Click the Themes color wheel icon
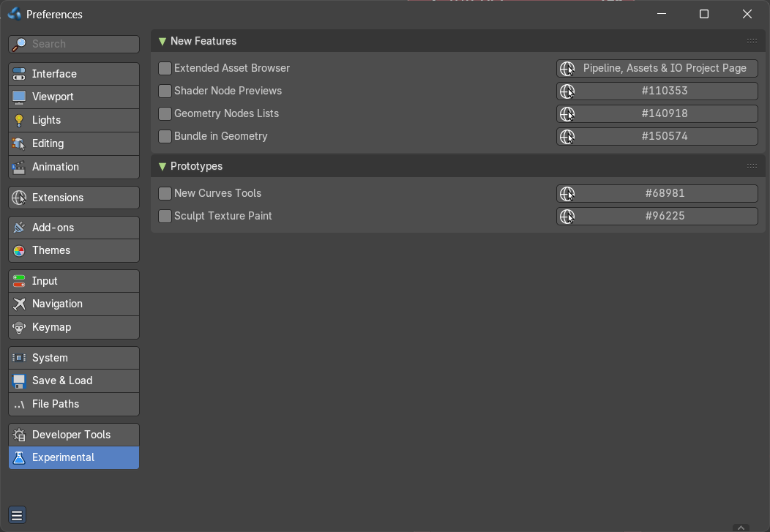The height and width of the screenshot is (532, 770). point(19,251)
